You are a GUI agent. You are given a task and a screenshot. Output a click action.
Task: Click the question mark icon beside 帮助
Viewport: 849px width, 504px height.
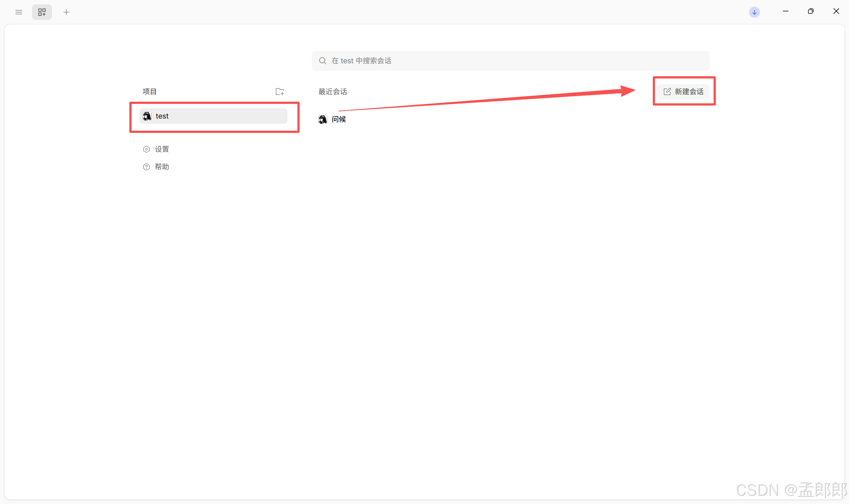pos(146,167)
